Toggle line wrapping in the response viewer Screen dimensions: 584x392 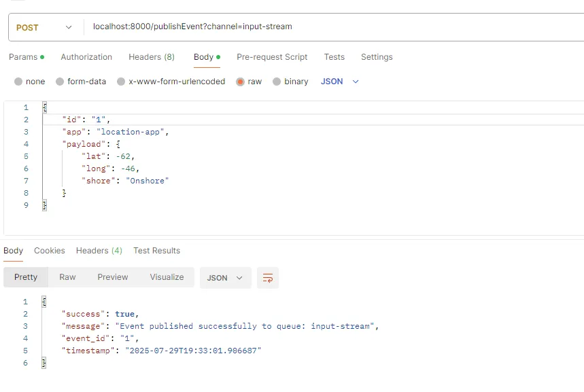[x=267, y=277]
